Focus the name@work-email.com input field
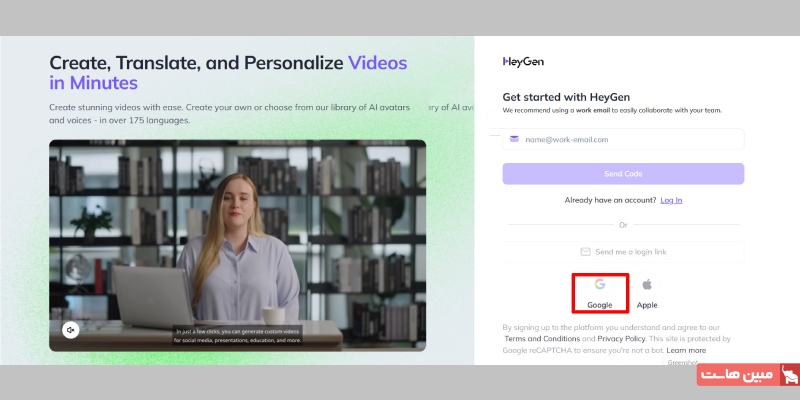Image resolution: width=800 pixels, height=400 pixels. click(623, 139)
